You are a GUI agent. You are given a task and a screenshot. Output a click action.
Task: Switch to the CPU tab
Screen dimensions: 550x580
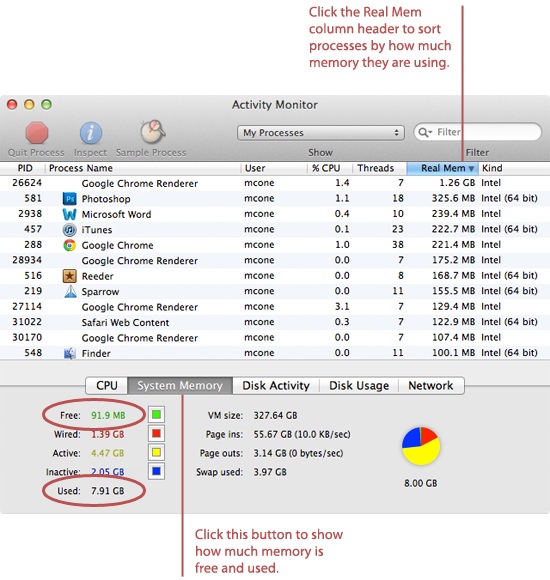click(x=107, y=385)
